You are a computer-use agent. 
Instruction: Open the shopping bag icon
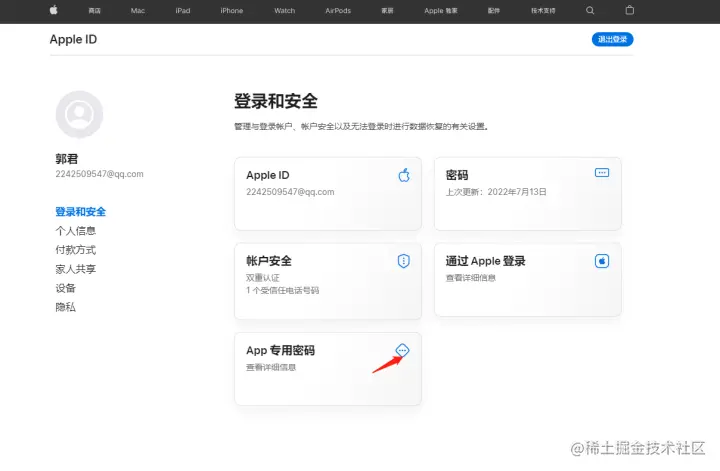pos(630,10)
